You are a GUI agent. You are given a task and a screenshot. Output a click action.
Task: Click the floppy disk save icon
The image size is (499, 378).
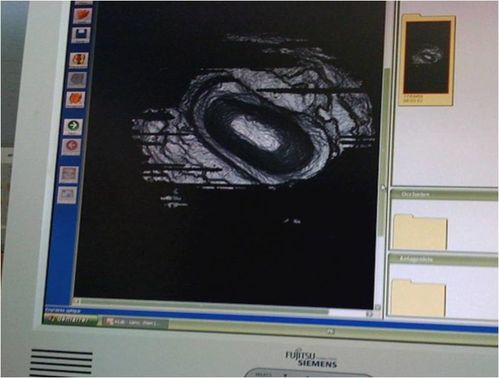click(x=81, y=35)
